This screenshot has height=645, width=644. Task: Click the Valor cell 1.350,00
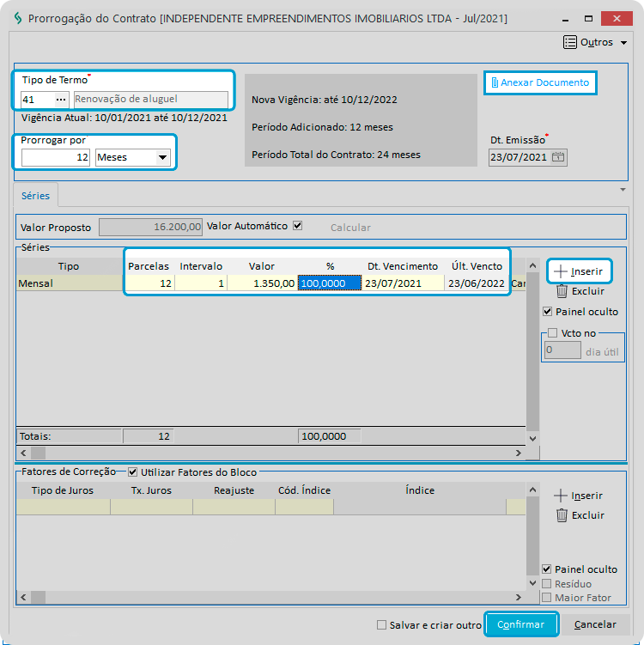pyautogui.click(x=262, y=283)
